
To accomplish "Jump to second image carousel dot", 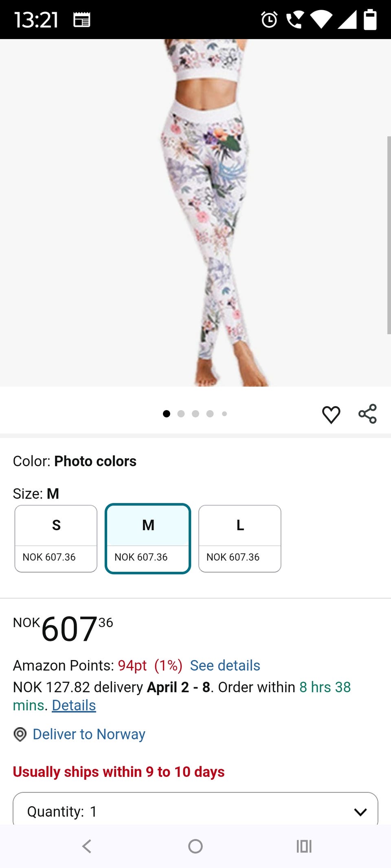I will pos(181,414).
